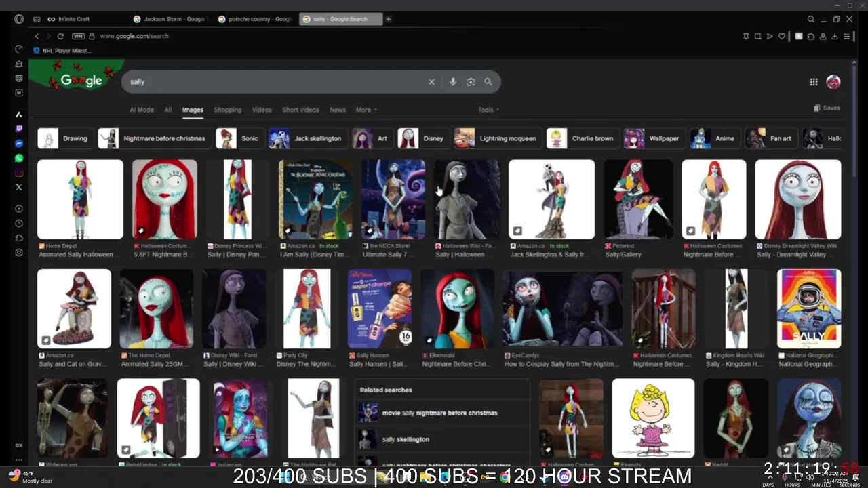Screen dimensions: 868x488
Task: Switch to Videos results tab
Action: point(262,110)
